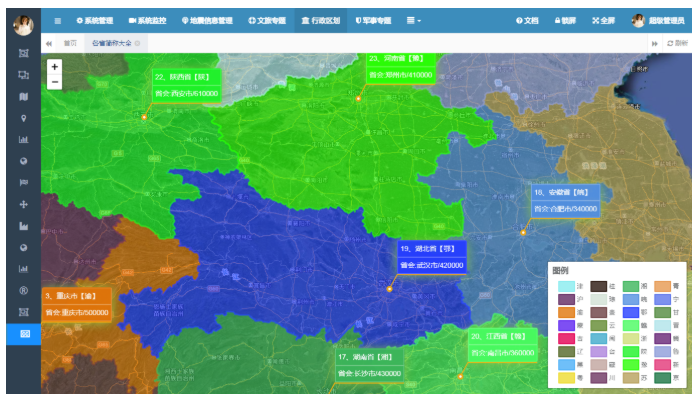This screenshot has height=398, width=696.
Task: Close the 各省简称大全 tab
Action: [138, 43]
